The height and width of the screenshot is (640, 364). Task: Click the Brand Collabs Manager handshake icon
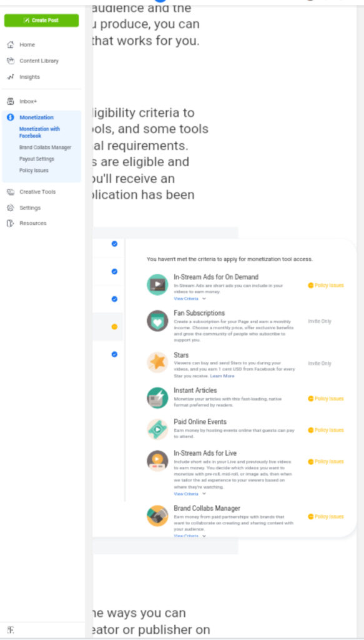[157, 516]
